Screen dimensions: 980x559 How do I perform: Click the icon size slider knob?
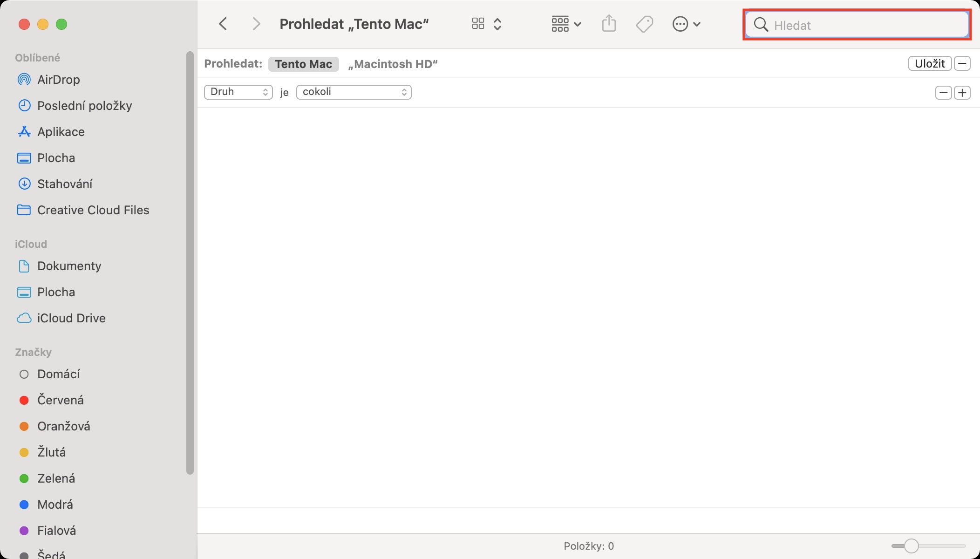click(x=911, y=545)
